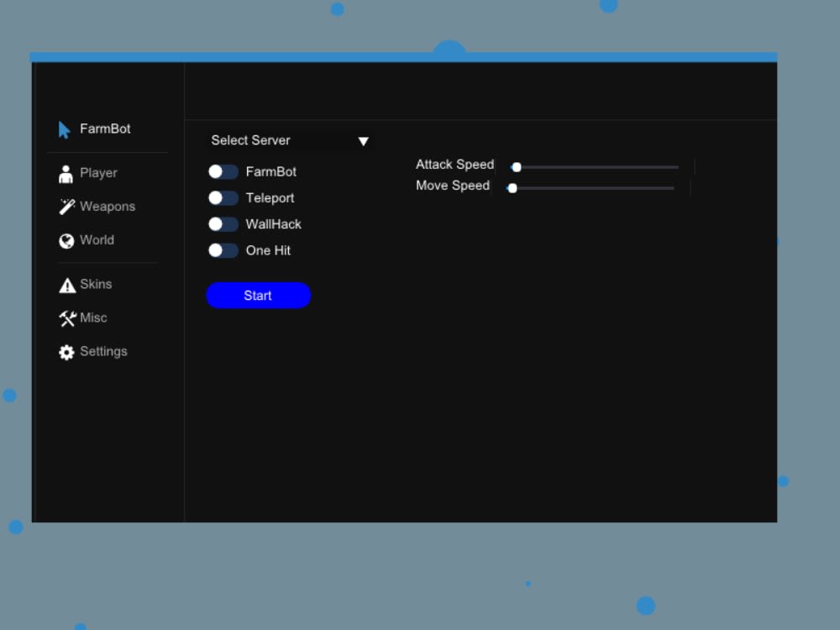840x630 pixels.
Task: Enable the One Hit switch
Action: coord(223,250)
